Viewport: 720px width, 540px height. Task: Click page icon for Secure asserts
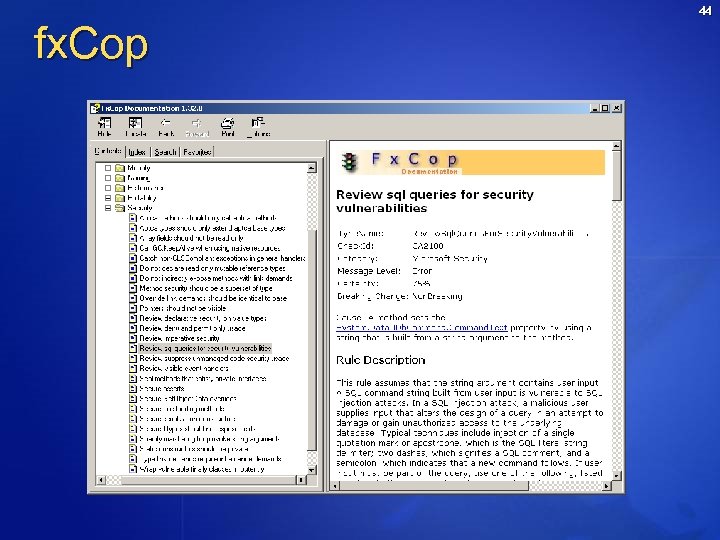tap(133, 388)
